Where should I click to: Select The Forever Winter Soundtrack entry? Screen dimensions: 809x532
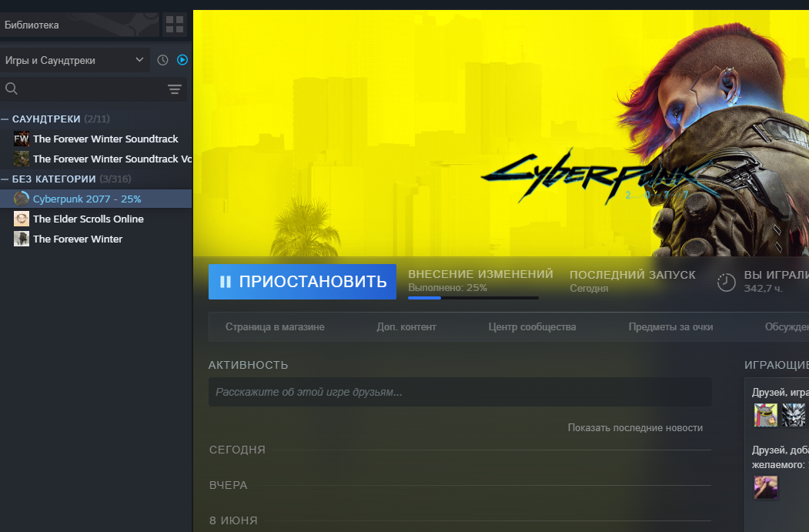click(96, 139)
